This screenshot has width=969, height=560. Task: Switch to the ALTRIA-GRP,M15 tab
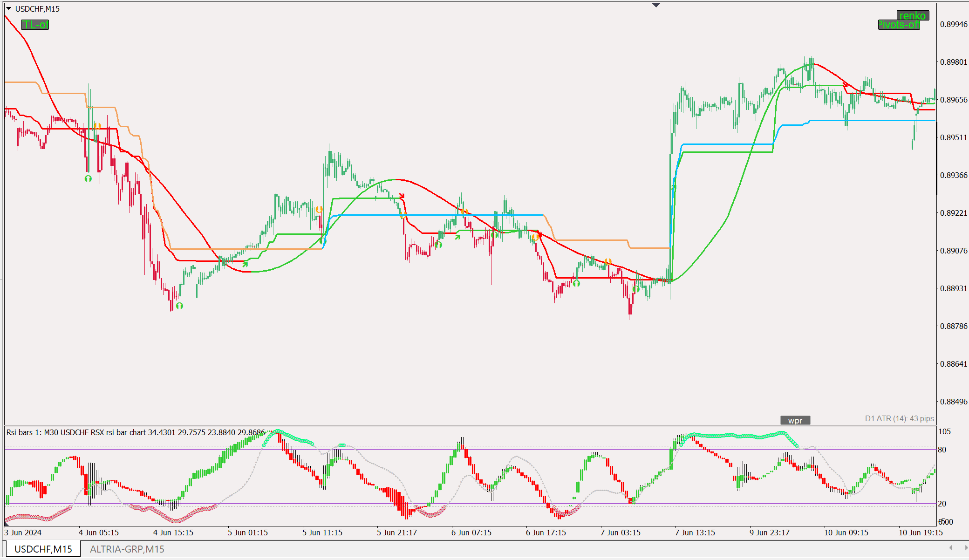(x=127, y=549)
